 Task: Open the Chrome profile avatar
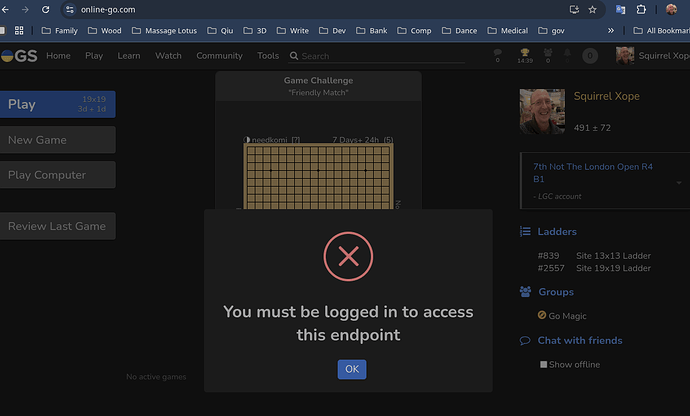click(x=671, y=9)
